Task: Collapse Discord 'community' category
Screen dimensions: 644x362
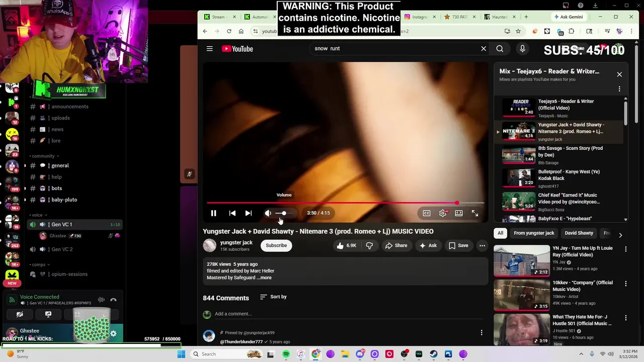Action: [x=44, y=156]
